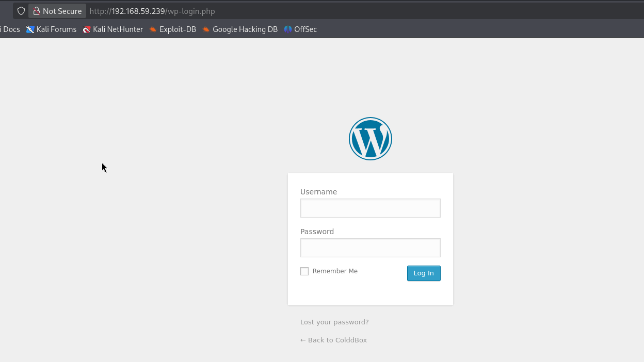
Task: Click the Username label text
Action: pyautogui.click(x=318, y=192)
